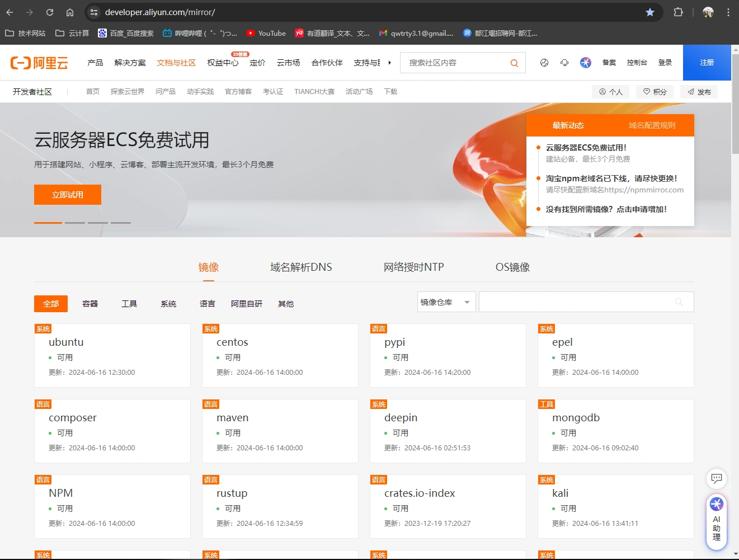739x560 pixels.
Task: Open the crates.io-index mirror card
Action: coord(448,506)
